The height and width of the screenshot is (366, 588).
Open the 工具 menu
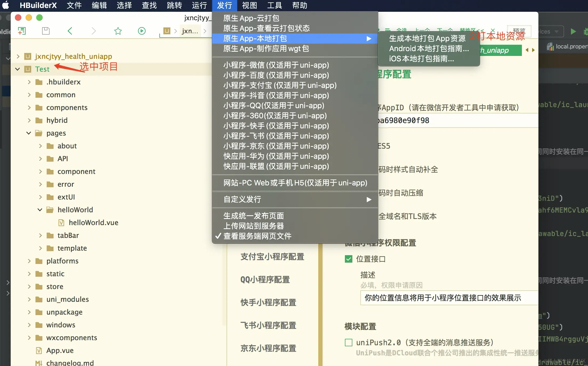click(275, 5)
